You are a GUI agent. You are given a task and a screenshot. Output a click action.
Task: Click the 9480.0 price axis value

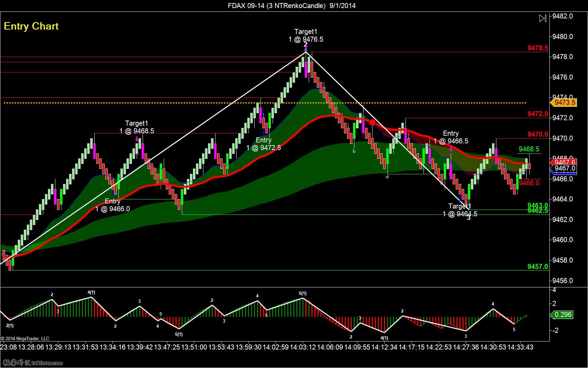pyautogui.click(x=562, y=36)
